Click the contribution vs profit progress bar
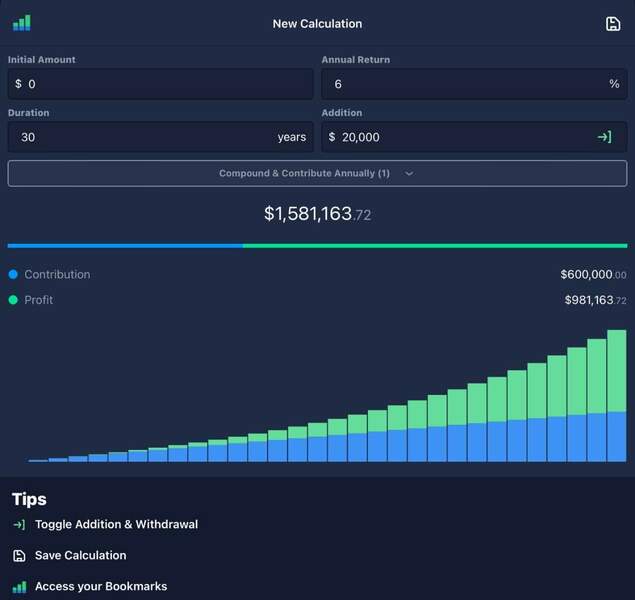 tap(317, 245)
